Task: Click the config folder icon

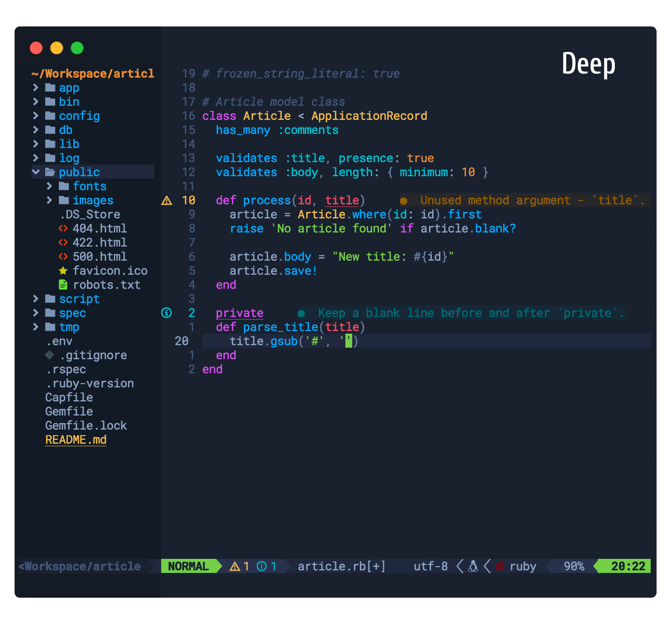Action: [x=50, y=116]
